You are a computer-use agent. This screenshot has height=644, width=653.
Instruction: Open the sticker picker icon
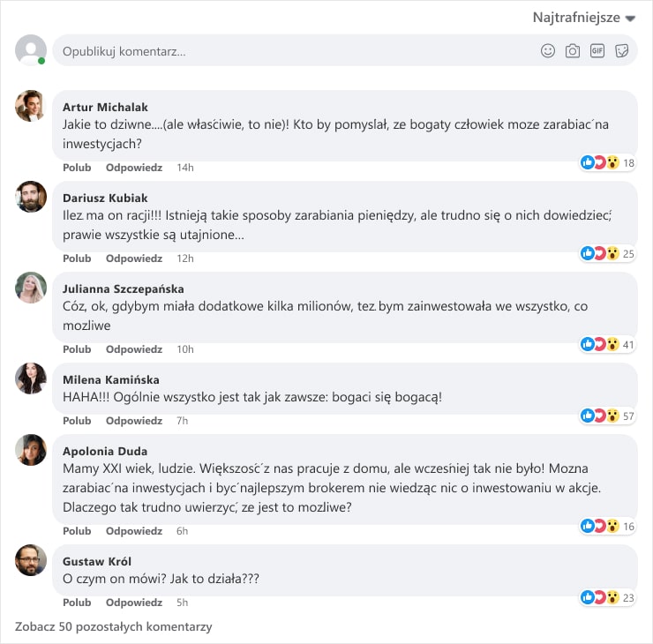(622, 51)
